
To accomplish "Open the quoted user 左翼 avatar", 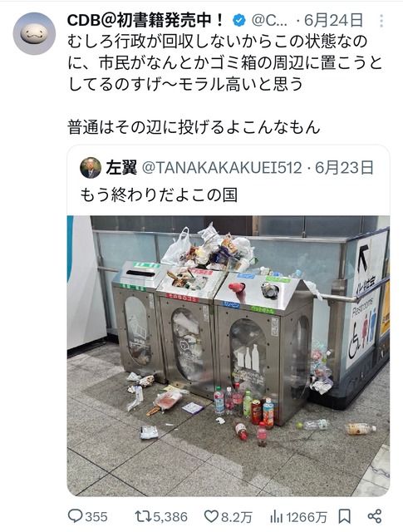I will point(91,168).
